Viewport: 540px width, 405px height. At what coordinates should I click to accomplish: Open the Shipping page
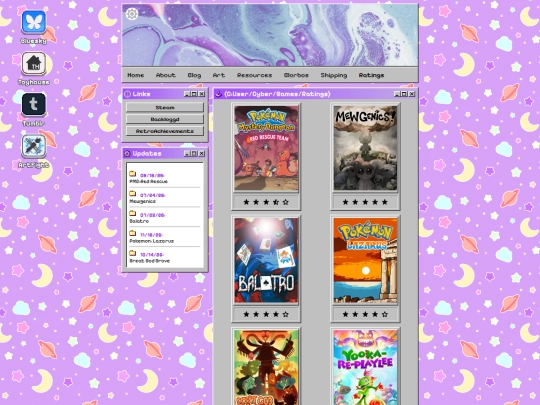point(334,75)
